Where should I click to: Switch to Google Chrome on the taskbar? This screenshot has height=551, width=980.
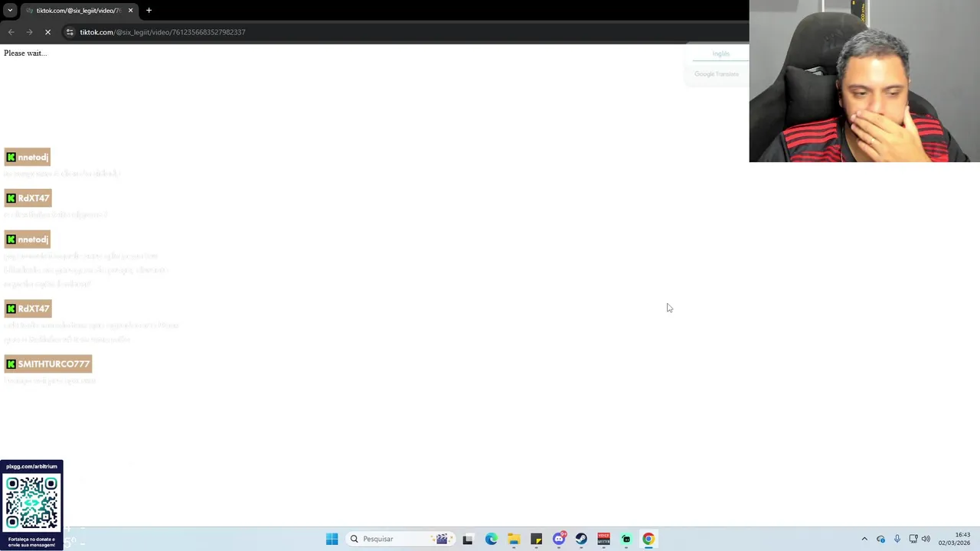pyautogui.click(x=648, y=539)
